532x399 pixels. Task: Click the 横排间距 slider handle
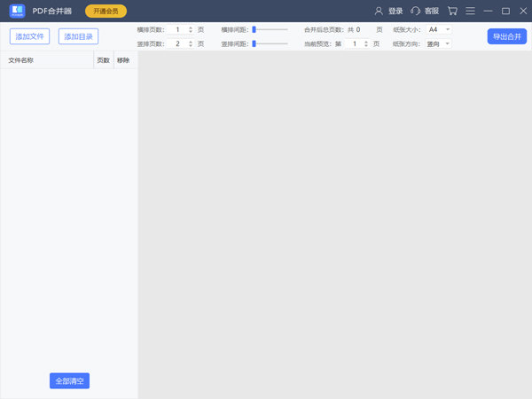pyautogui.click(x=254, y=29)
